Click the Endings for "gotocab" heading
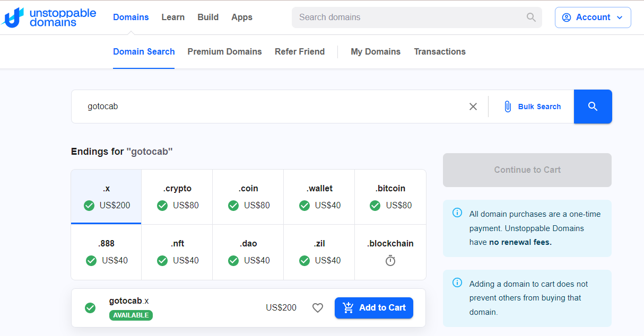Viewport: 644px width, 336px height. point(122,152)
